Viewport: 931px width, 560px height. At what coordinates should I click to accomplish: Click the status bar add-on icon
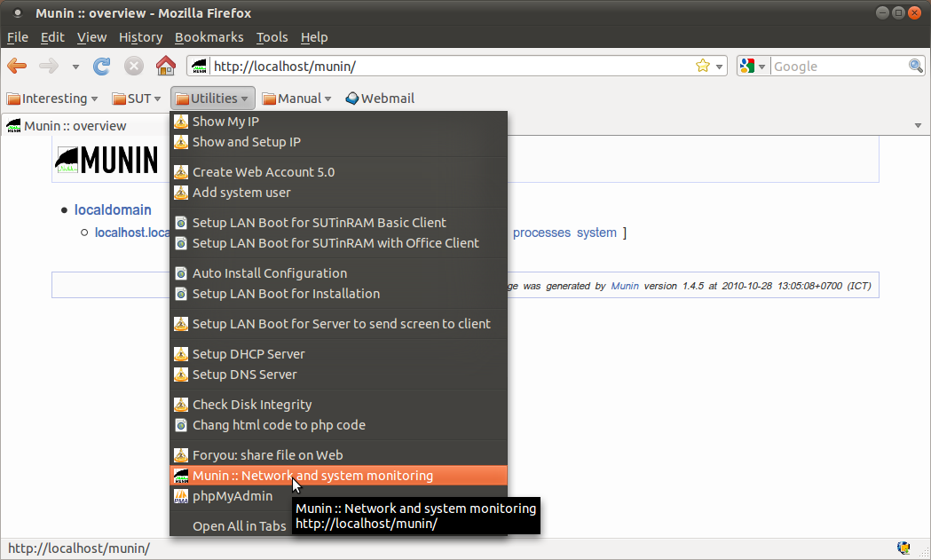tap(903, 548)
